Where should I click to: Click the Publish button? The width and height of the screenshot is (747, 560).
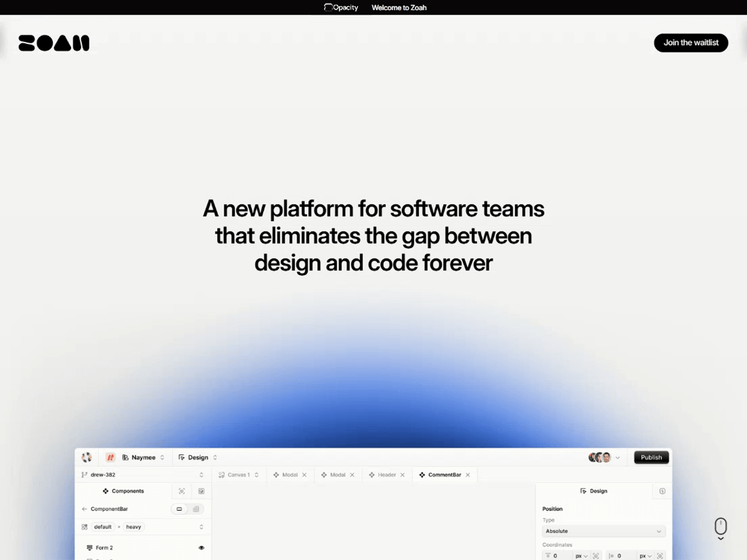pyautogui.click(x=651, y=457)
